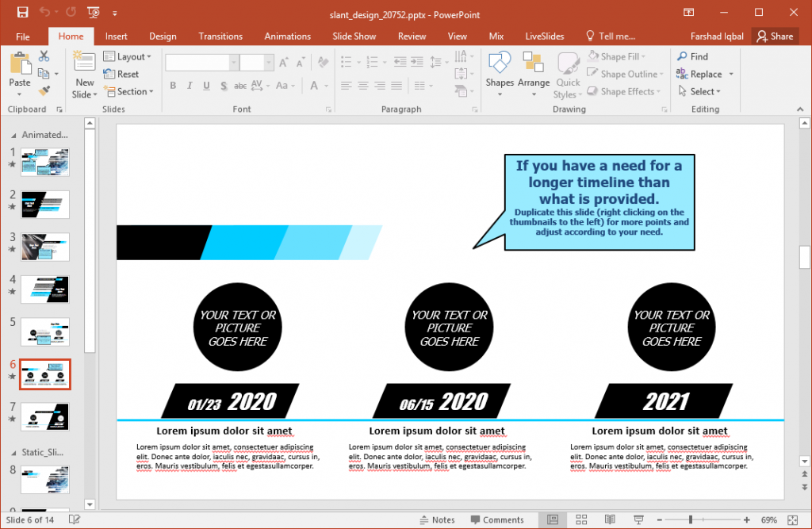This screenshot has width=812, height=529.
Task: Toggle Bold formatting
Action: point(173,86)
